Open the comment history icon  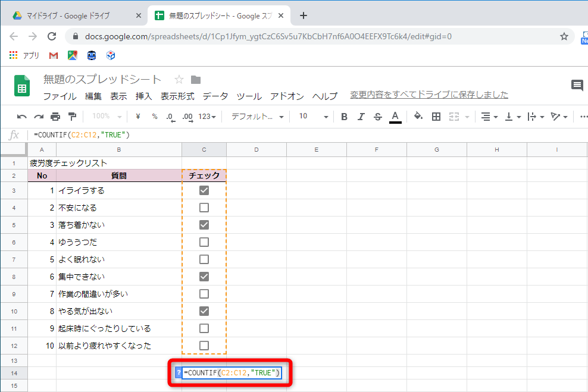(577, 86)
